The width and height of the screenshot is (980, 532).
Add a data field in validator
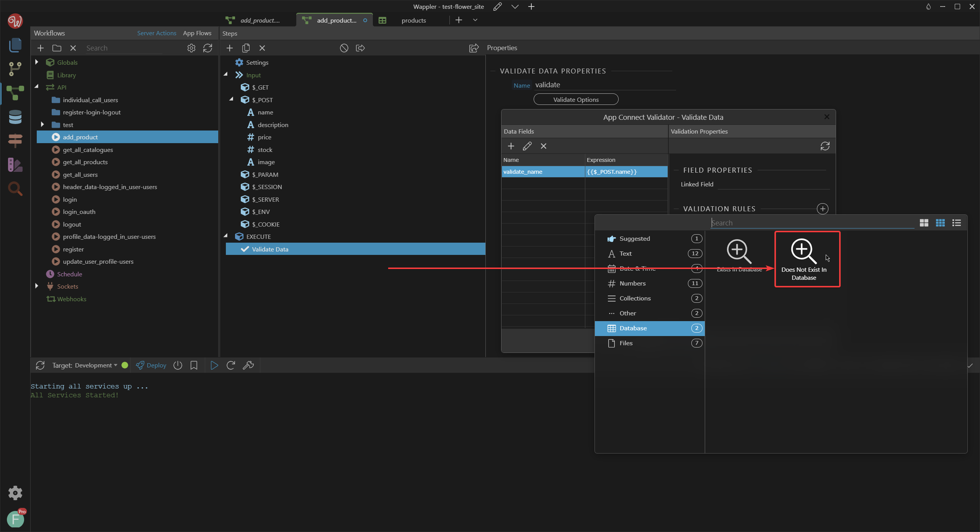pos(511,146)
